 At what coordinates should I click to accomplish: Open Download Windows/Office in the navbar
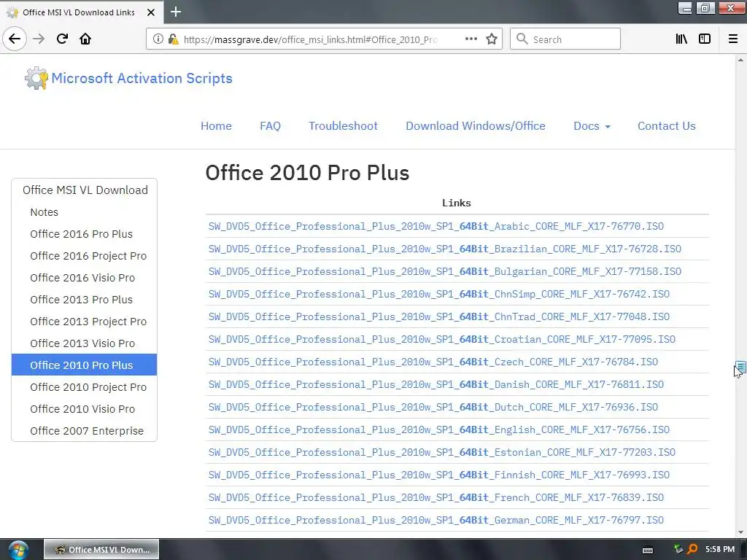pos(476,126)
